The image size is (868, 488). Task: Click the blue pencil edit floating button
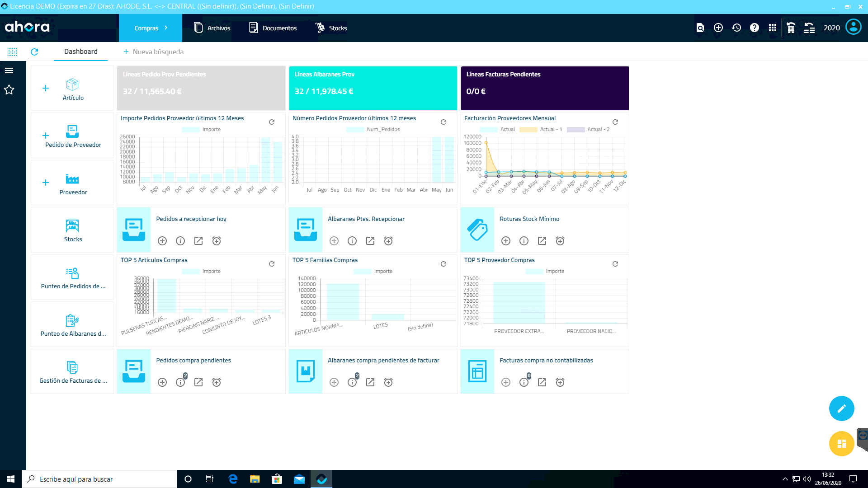pyautogui.click(x=841, y=408)
